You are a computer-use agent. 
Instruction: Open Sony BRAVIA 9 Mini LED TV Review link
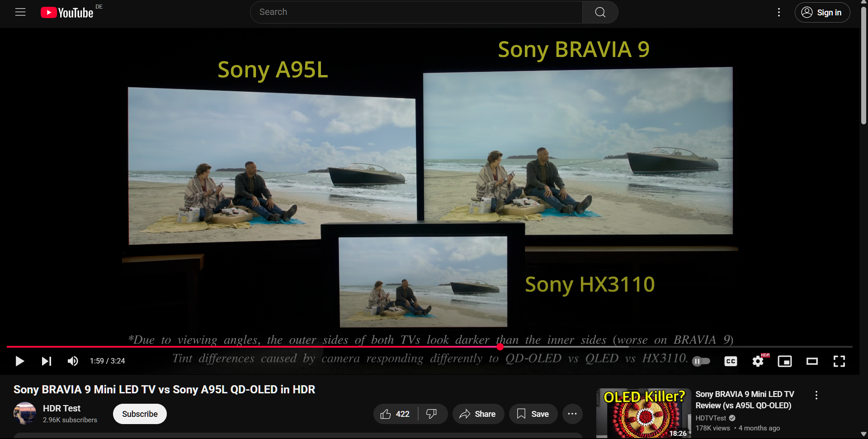(745, 400)
